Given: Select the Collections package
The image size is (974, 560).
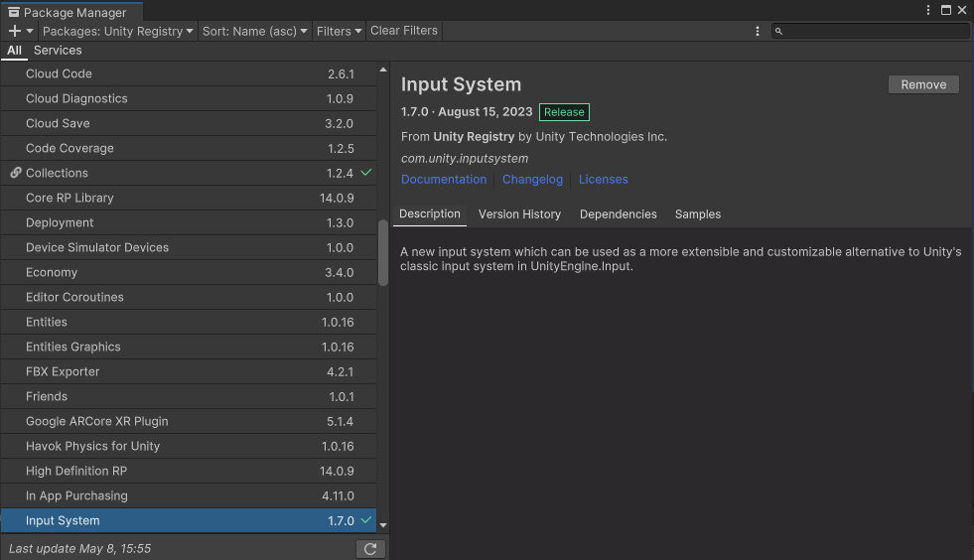Looking at the screenshot, I should (x=189, y=174).
